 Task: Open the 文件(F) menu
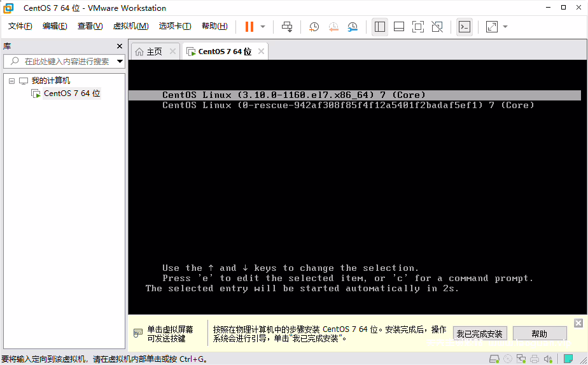(20, 26)
